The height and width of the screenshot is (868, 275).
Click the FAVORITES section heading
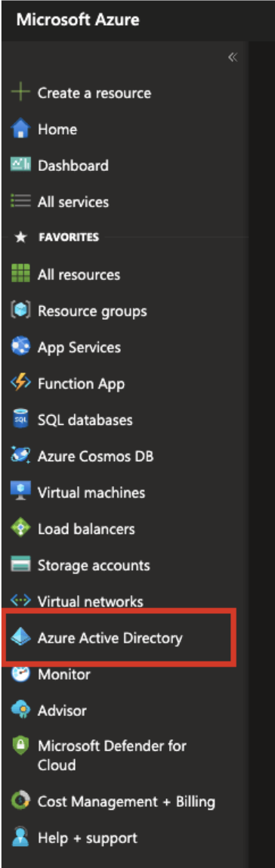(x=69, y=238)
